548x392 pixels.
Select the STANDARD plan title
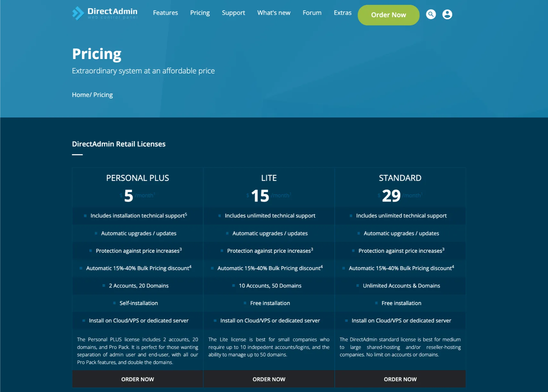400,178
